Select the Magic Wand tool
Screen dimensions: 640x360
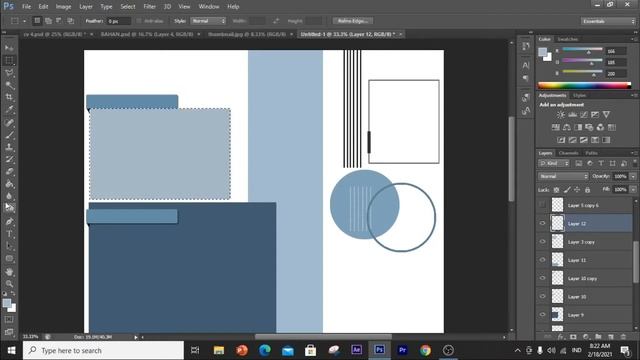click(9, 85)
